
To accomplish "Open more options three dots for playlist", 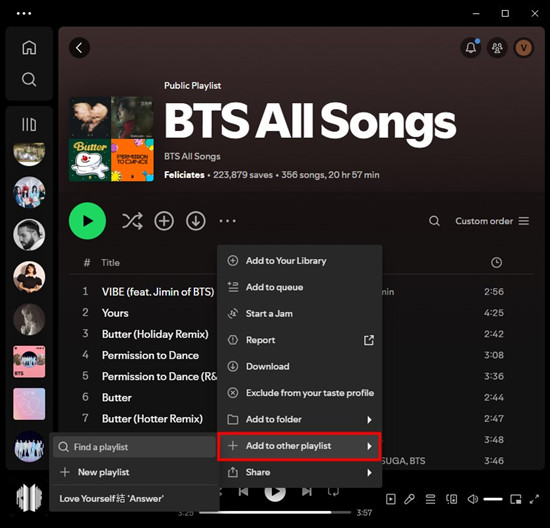I will click(x=227, y=221).
